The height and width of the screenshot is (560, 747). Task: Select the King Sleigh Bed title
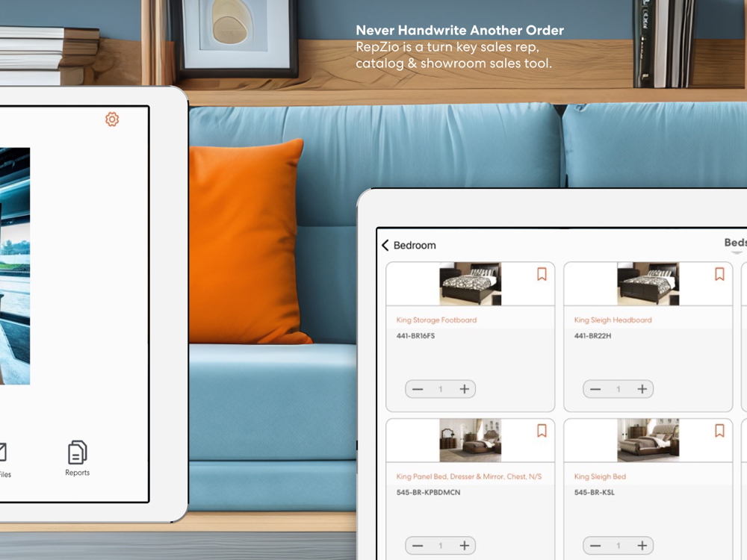click(601, 476)
